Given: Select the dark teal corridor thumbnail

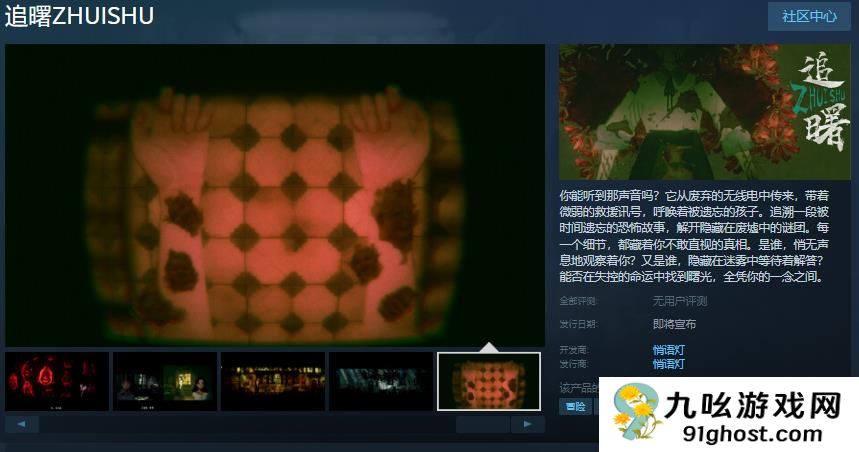Looking at the screenshot, I should 381,381.
